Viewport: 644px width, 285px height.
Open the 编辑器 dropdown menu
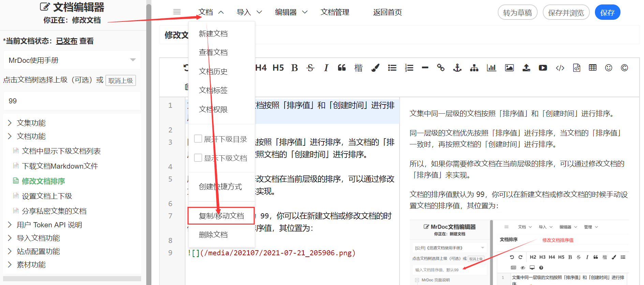[291, 12]
